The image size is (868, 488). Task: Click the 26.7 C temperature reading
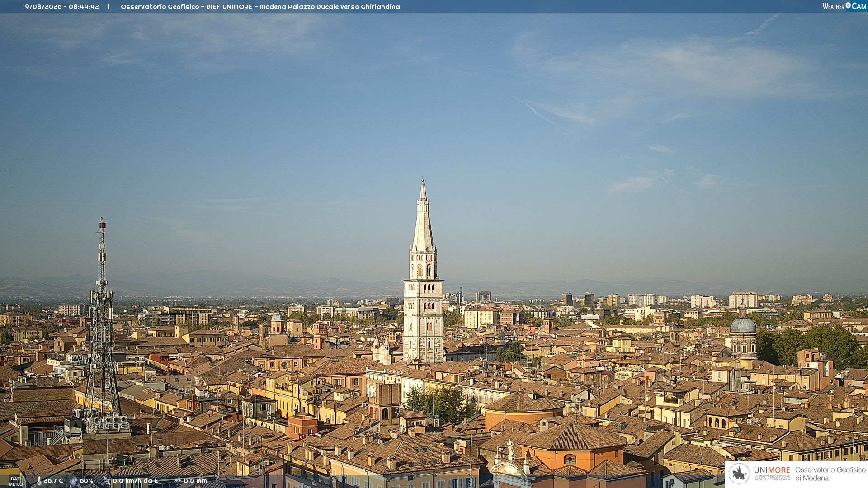(x=53, y=481)
